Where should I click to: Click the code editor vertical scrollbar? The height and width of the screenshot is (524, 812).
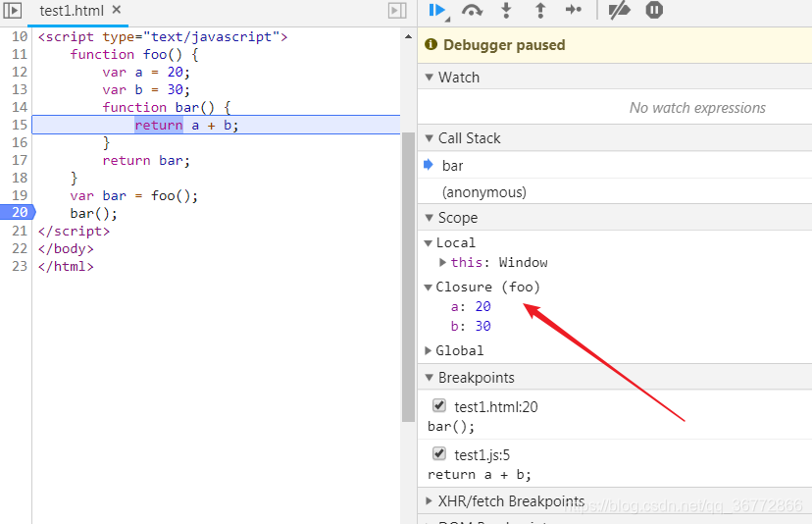(408, 278)
